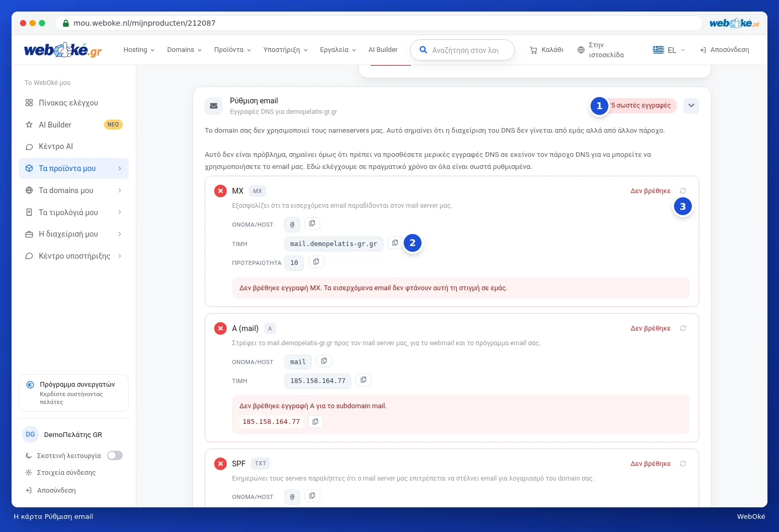Screen dimensions: 779x532
Task: Expand Η διαχείρισή μου in the sidebar
Action: click(x=73, y=234)
